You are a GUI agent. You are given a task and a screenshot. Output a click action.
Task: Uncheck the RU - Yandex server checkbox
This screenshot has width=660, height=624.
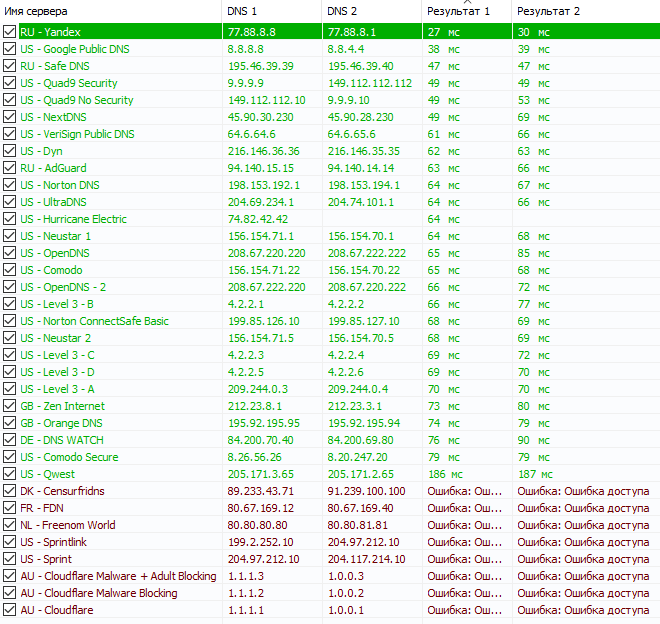[10, 32]
